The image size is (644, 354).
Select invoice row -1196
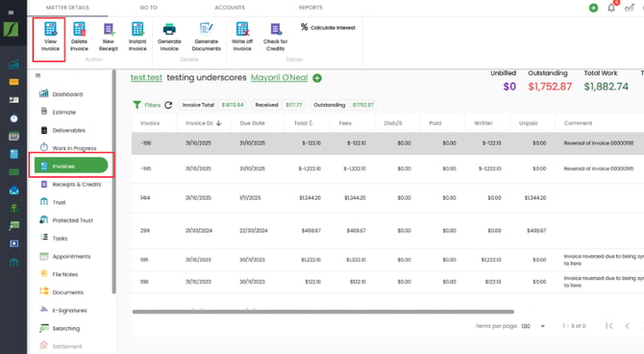pos(387,143)
